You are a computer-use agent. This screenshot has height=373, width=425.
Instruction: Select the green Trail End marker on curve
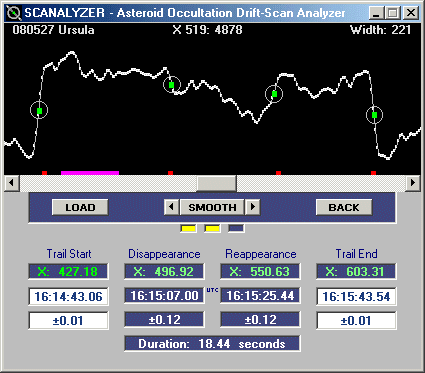click(374, 115)
